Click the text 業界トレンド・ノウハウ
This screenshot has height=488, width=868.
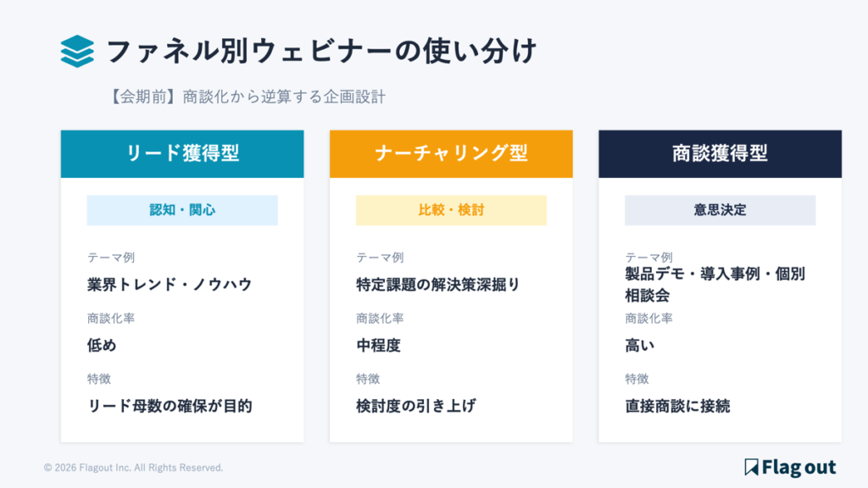pos(170,285)
